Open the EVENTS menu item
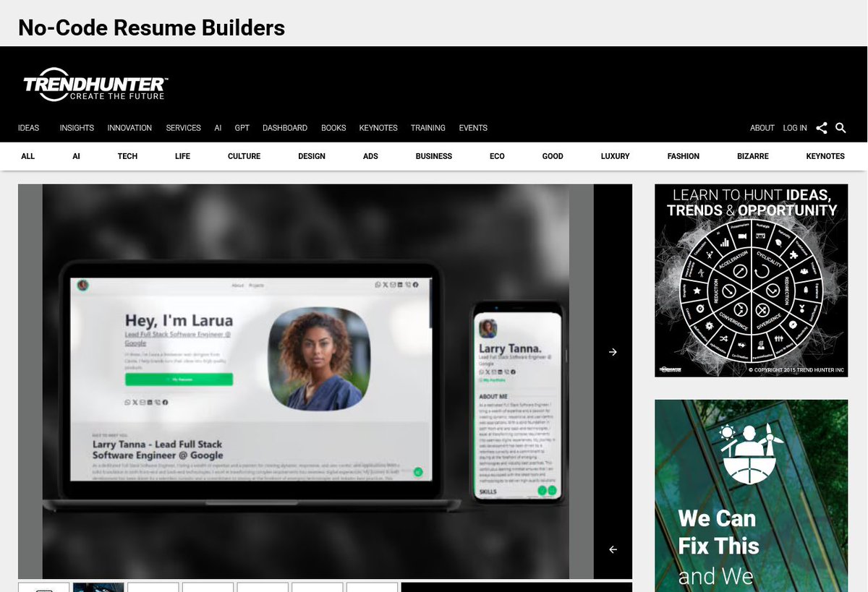Image resolution: width=868 pixels, height=592 pixels. (473, 128)
